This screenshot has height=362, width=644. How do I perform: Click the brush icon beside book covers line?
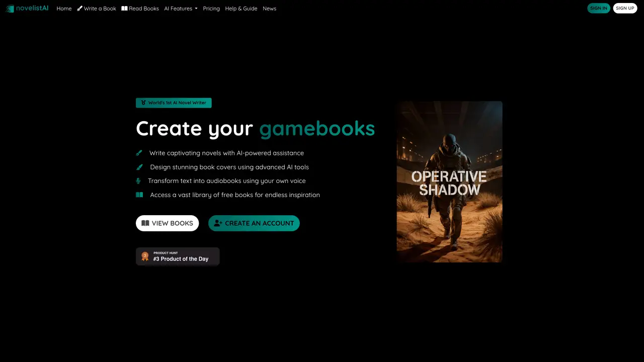coord(139,167)
